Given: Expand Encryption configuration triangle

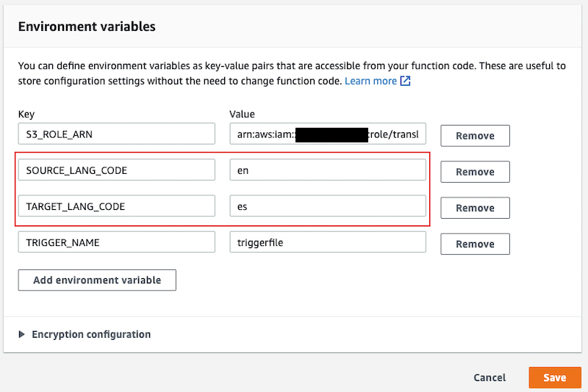Looking at the screenshot, I should point(22,334).
